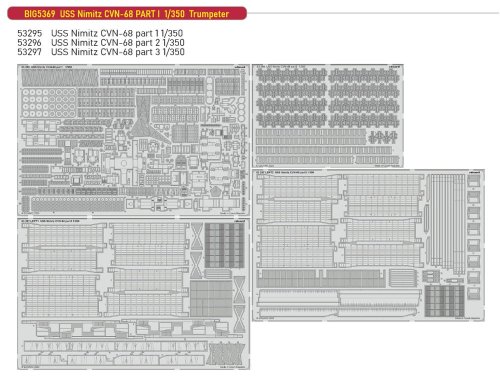Select the line '53297 USS Nimitz CVN-68 part 3 1/350'

tap(101, 52)
